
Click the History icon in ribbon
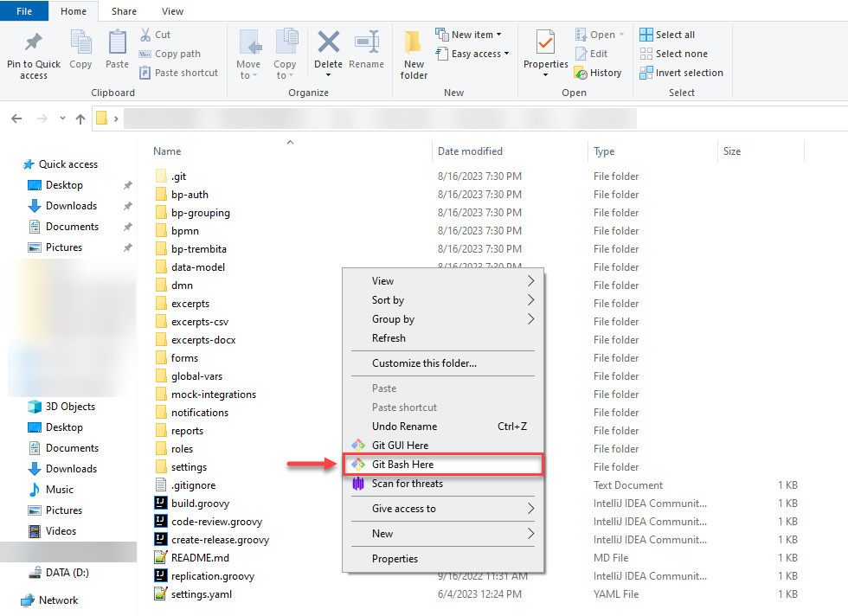[x=581, y=74]
